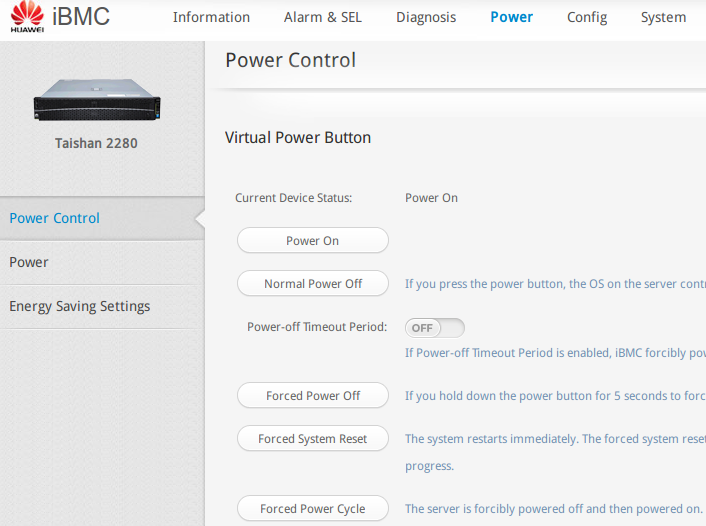Open the Diagnosis menu
Screen dimensions: 706x526
[x=426, y=17]
